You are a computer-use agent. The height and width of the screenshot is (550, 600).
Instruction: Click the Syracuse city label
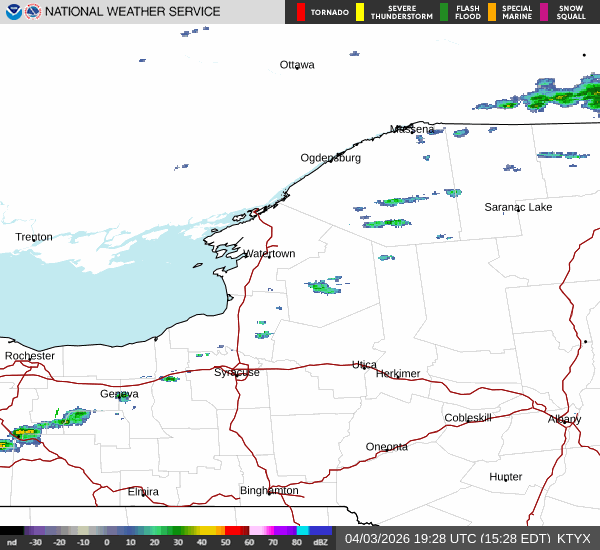coord(237,372)
